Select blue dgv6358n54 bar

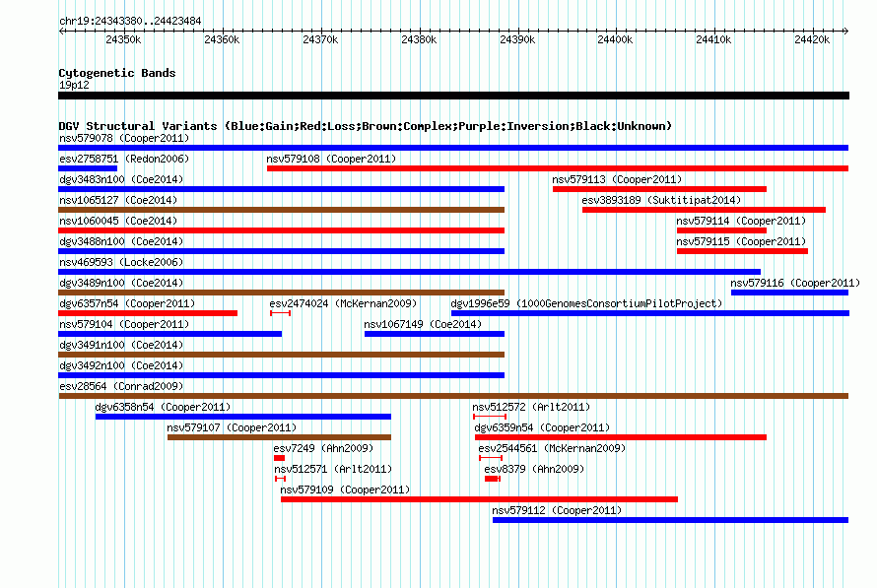pos(243,417)
